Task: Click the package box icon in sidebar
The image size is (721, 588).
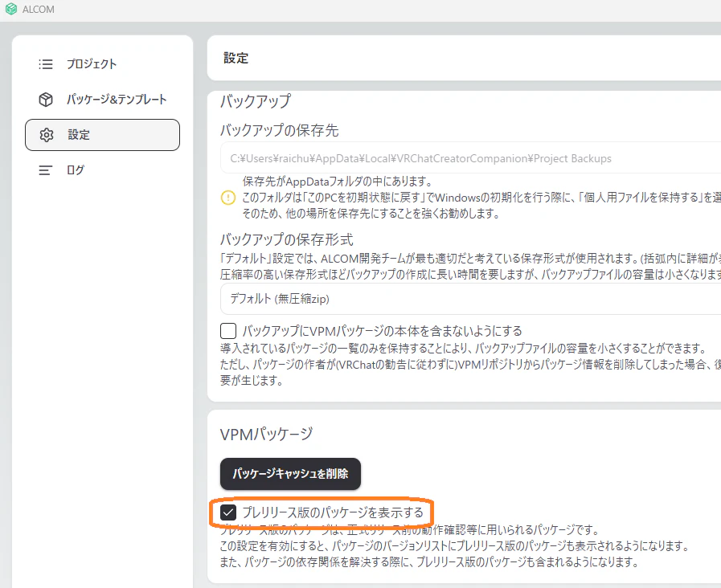Action: tap(46, 100)
